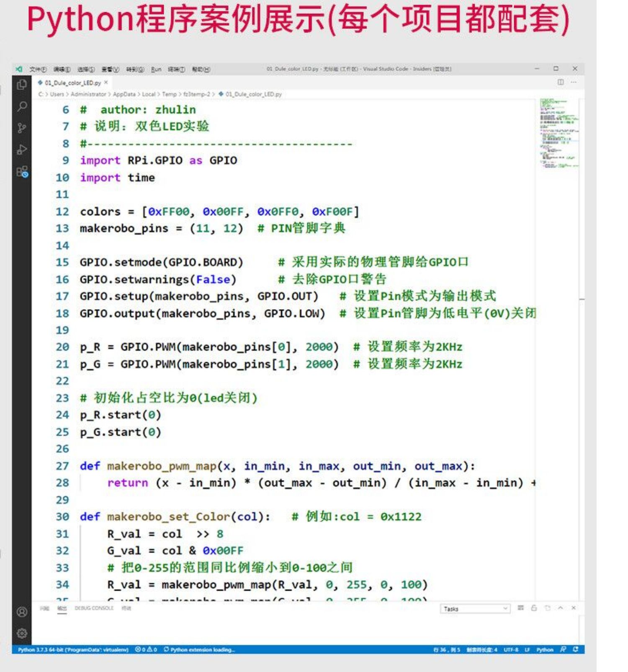Open the 编辑(E) menu
This screenshot has width=628, height=672.
62,69
